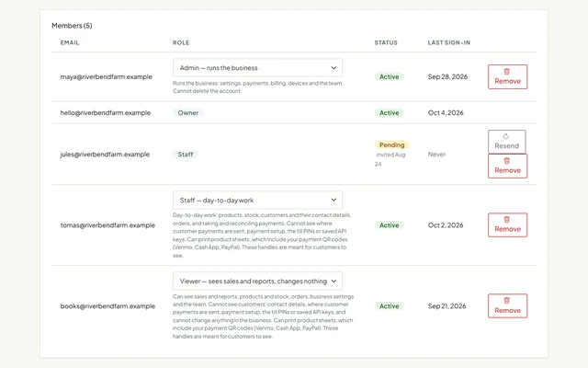Select email books@riverbendfarm.example
This screenshot has height=368, width=588.
(x=107, y=306)
